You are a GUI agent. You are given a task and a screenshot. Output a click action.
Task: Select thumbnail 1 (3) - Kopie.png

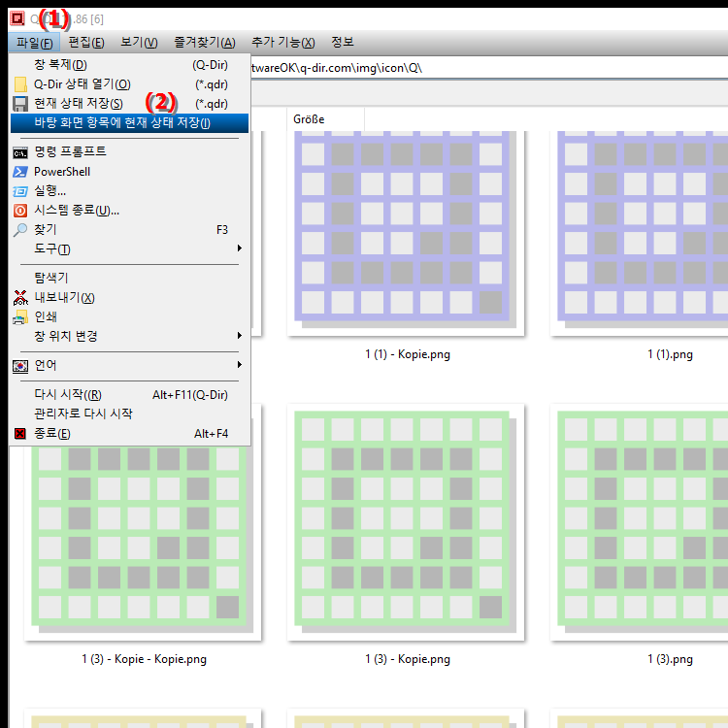[406, 522]
